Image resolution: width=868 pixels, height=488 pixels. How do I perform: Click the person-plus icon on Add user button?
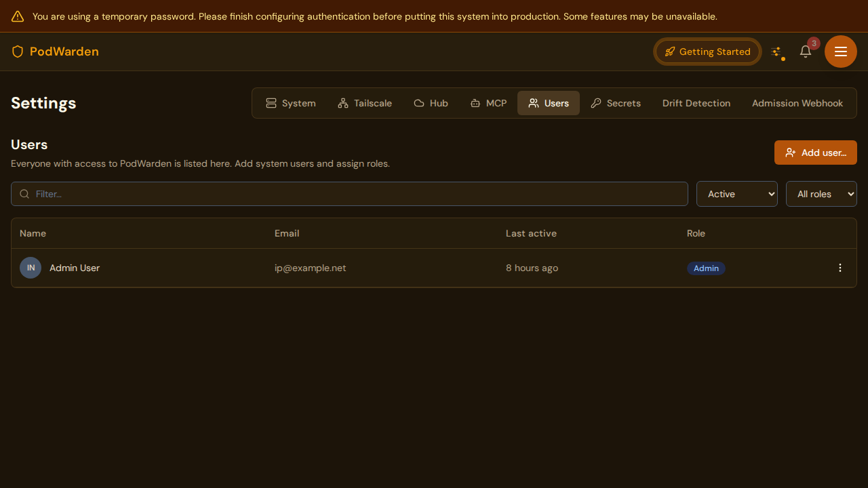pyautogui.click(x=791, y=152)
